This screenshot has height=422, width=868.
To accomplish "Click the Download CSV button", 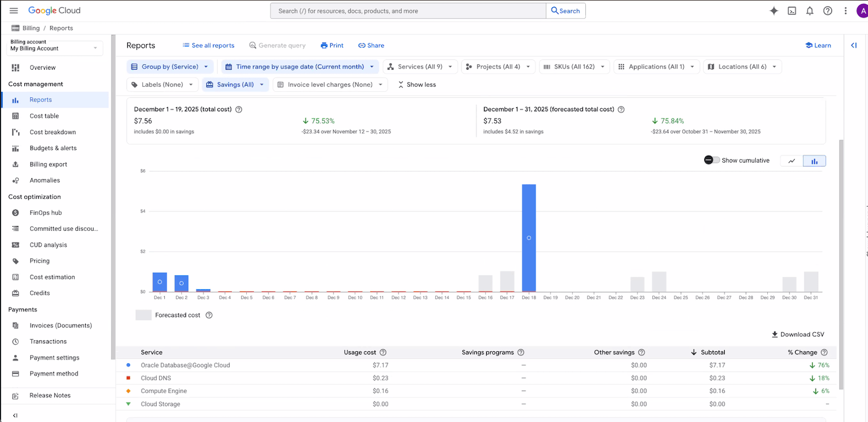I will point(798,335).
